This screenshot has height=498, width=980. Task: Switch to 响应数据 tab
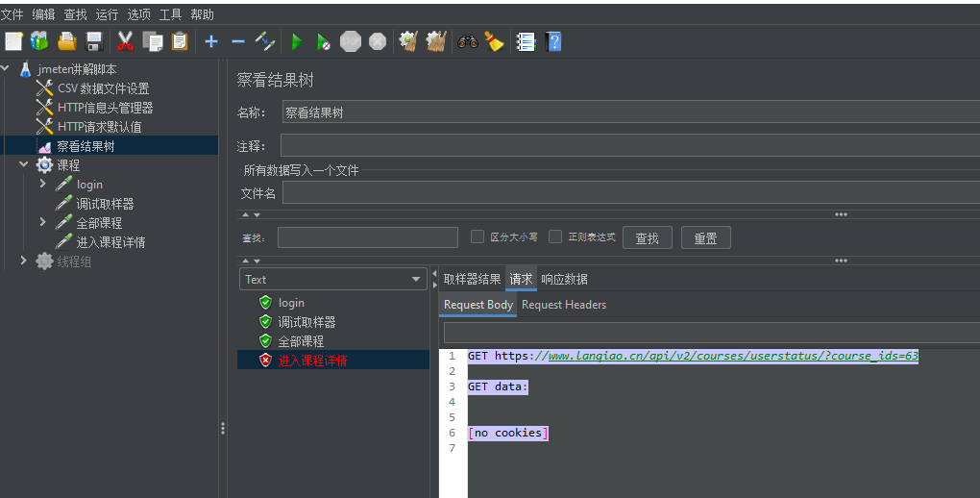click(564, 279)
